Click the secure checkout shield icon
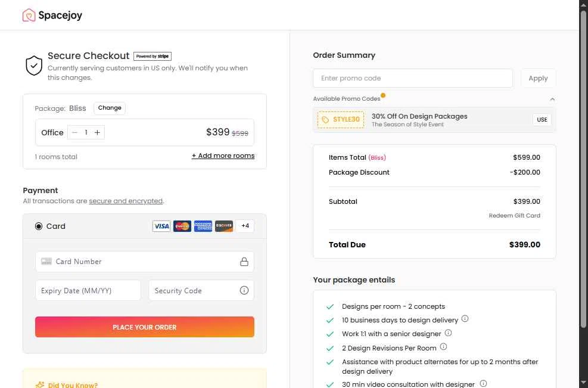The height and width of the screenshot is (388, 588). (34, 66)
